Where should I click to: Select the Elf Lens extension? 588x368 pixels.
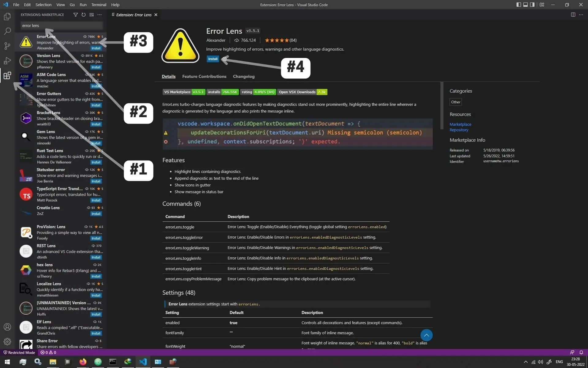click(61, 328)
